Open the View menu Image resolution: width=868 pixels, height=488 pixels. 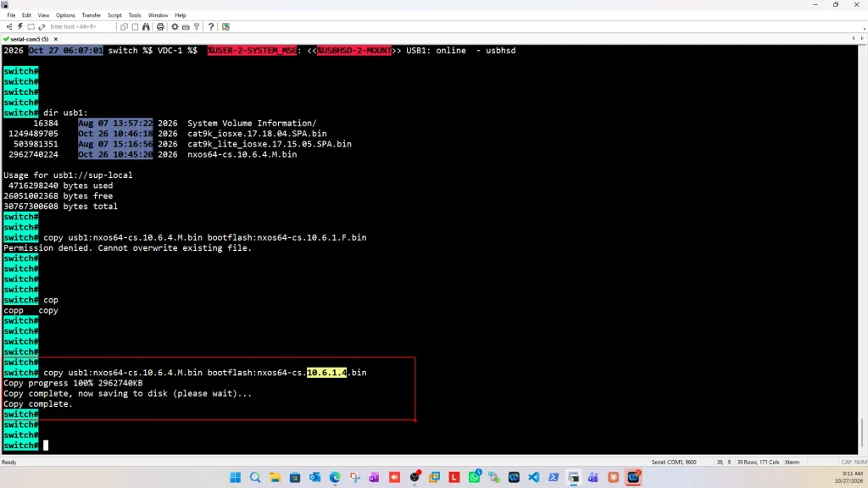pyautogui.click(x=43, y=15)
